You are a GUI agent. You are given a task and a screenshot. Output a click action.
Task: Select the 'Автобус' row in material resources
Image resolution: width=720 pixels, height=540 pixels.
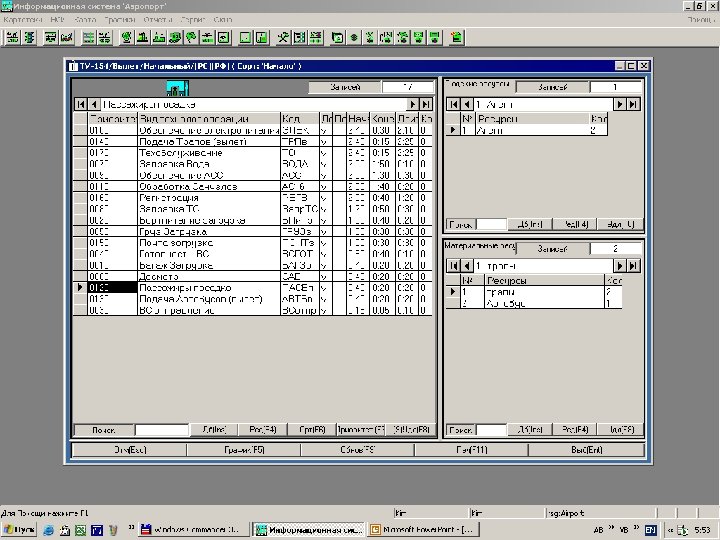click(534, 303)
